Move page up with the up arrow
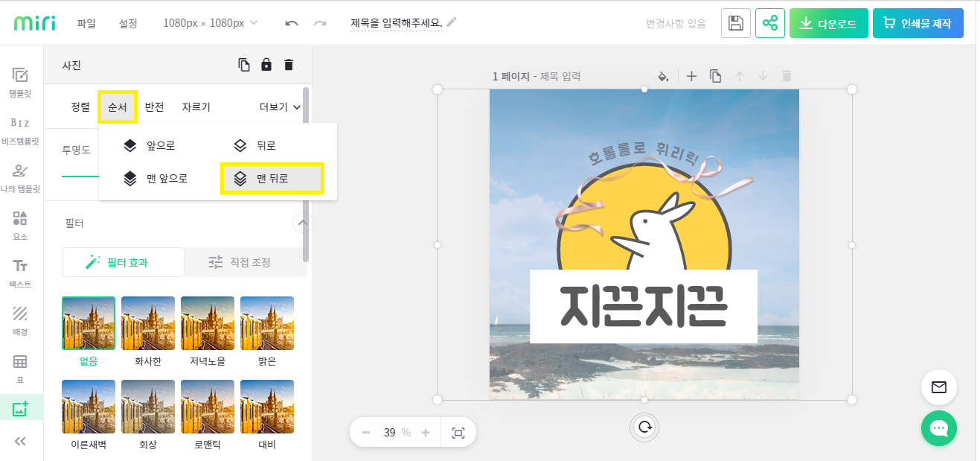 (x=740, y=76)
